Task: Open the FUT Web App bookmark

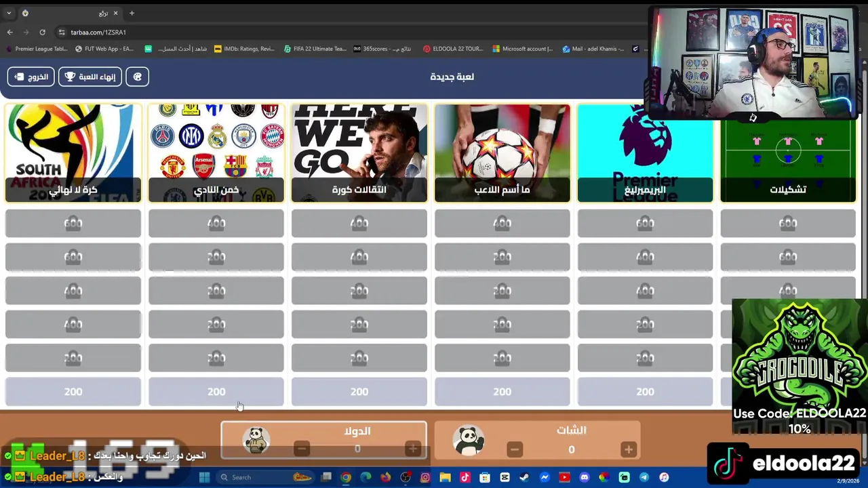Action: pos(104,49)
